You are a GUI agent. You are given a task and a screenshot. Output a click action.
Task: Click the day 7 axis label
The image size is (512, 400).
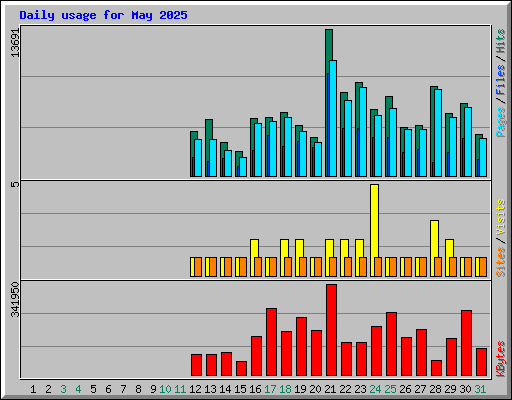123,389
